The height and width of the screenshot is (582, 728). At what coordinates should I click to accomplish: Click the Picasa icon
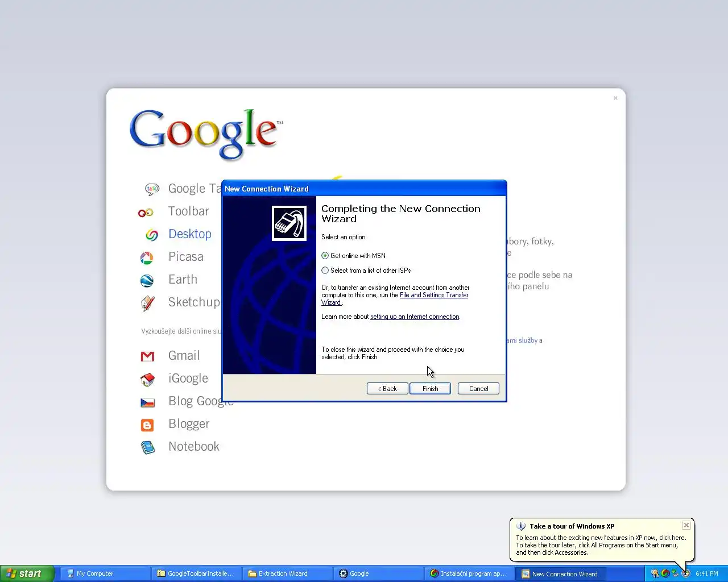coord(147,258)
